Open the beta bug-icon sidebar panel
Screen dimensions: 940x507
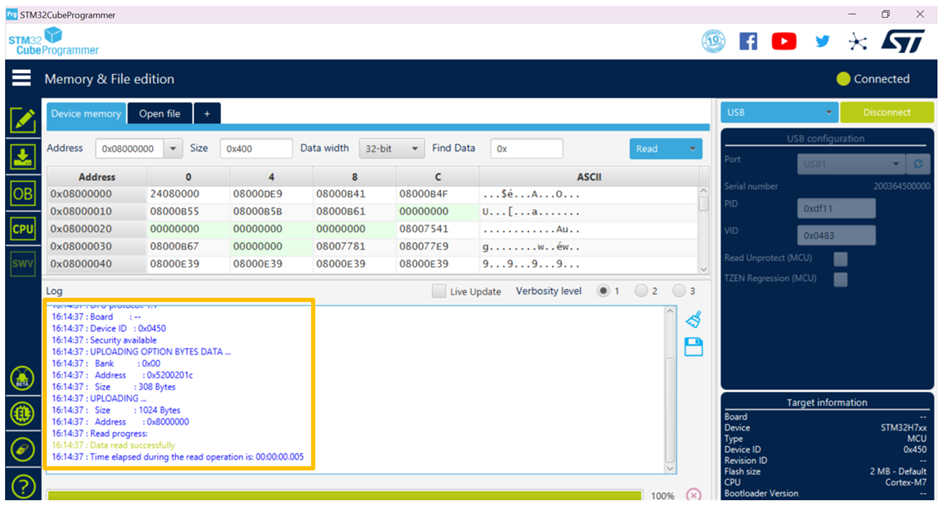(x=22, y=378)
